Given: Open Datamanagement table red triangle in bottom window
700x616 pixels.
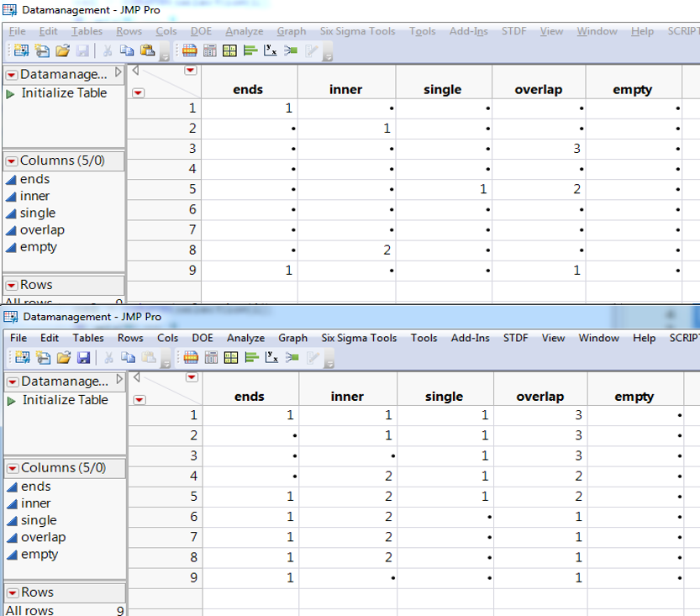Looking at the screenshot, I should 12,382.
